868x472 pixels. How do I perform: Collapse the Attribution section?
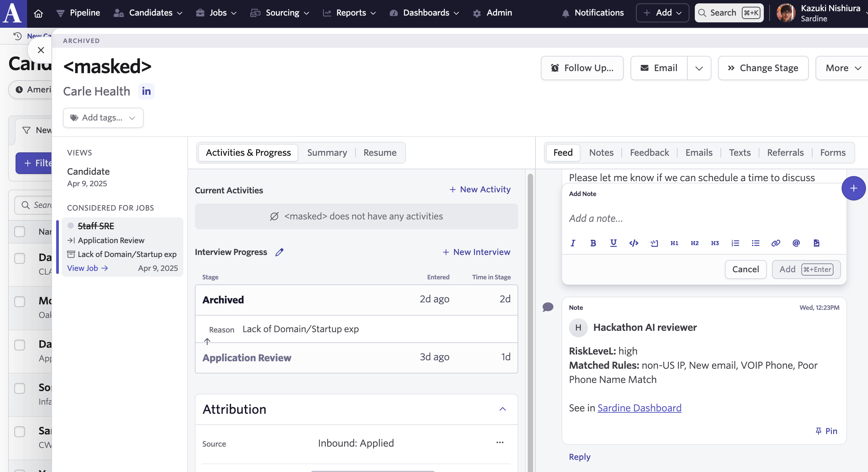point(502,409)
